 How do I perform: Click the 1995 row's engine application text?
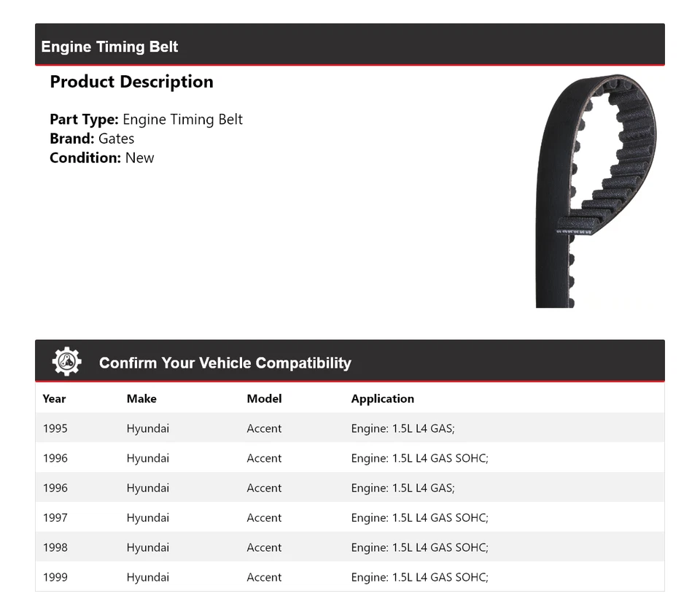[x=402, y=428]
